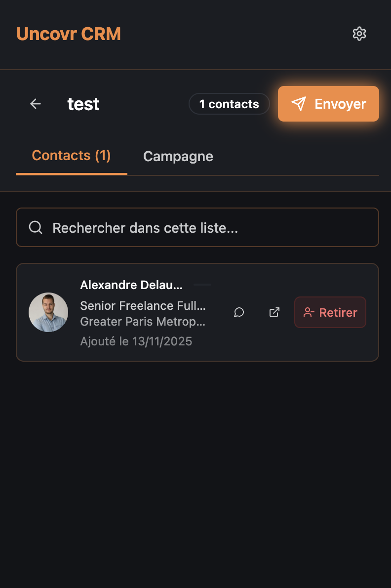This screenshot has height=588, width=391.
Task: Click the 'Greater Paris Metrop…' location text
Action: [143, 322]
